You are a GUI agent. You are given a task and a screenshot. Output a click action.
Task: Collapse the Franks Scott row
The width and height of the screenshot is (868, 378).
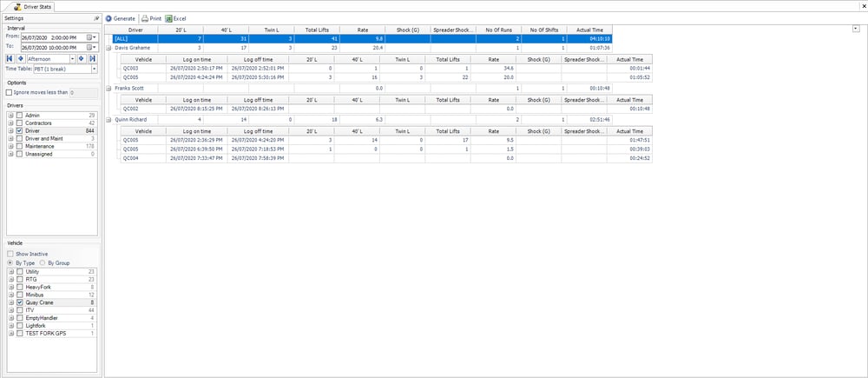[x=108, y=89]
